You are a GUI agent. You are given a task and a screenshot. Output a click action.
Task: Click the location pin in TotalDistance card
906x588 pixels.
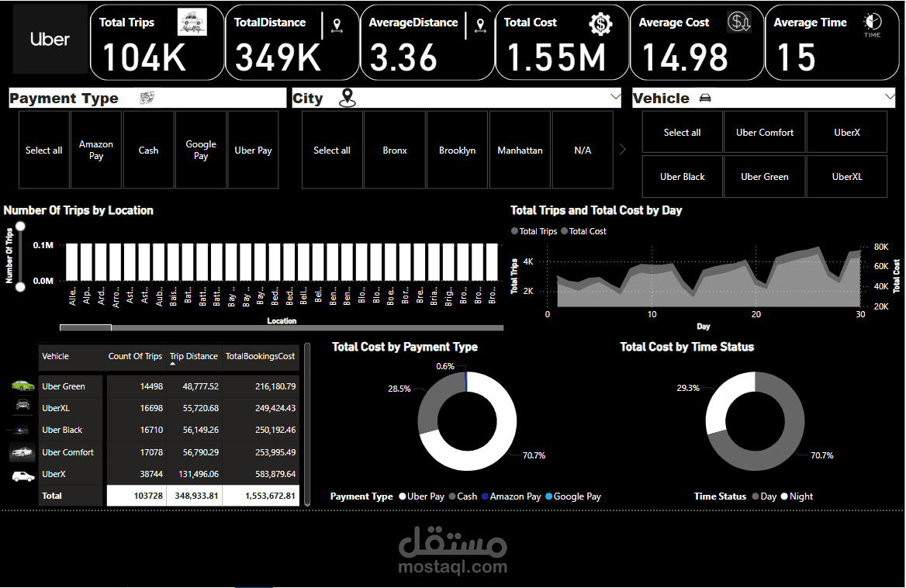coord(337,26)
